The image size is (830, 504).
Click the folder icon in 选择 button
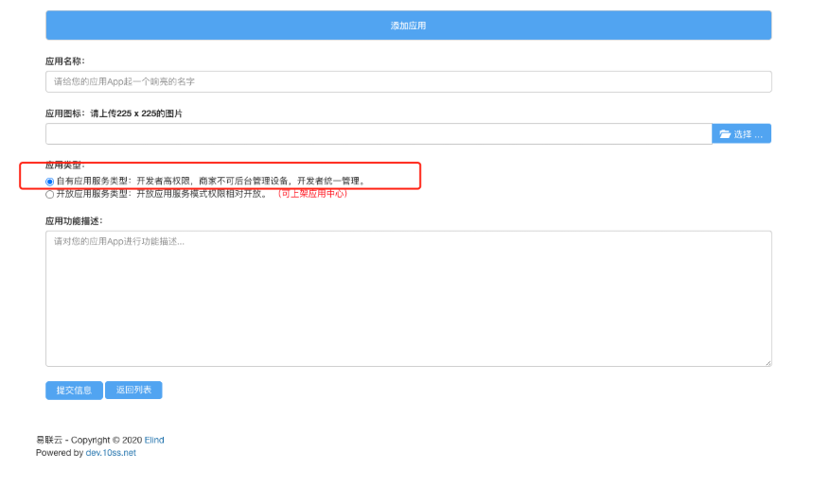(725, 134)
